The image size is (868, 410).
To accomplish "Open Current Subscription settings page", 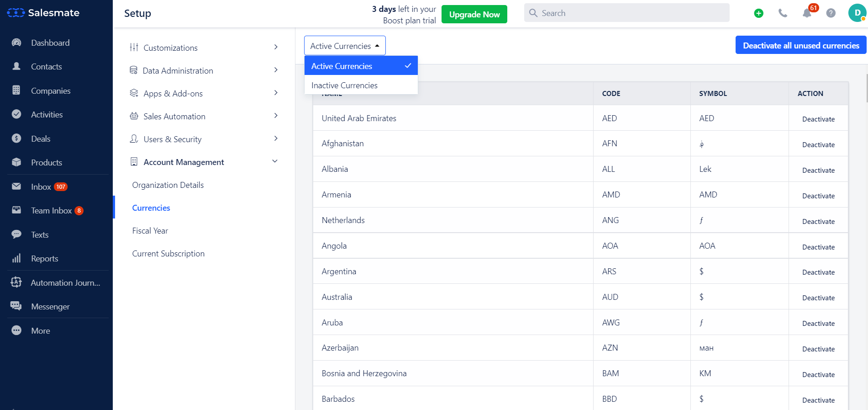I will pos(168,253).
